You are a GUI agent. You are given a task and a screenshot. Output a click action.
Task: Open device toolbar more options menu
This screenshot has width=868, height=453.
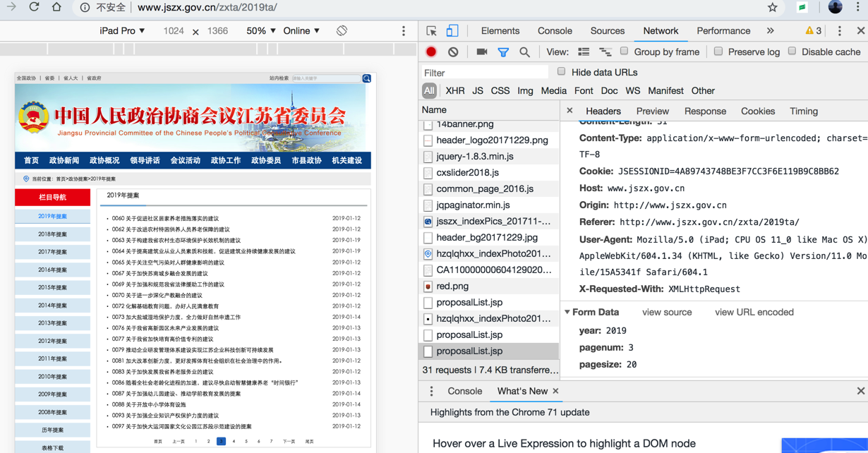click(x=404, y=31)
